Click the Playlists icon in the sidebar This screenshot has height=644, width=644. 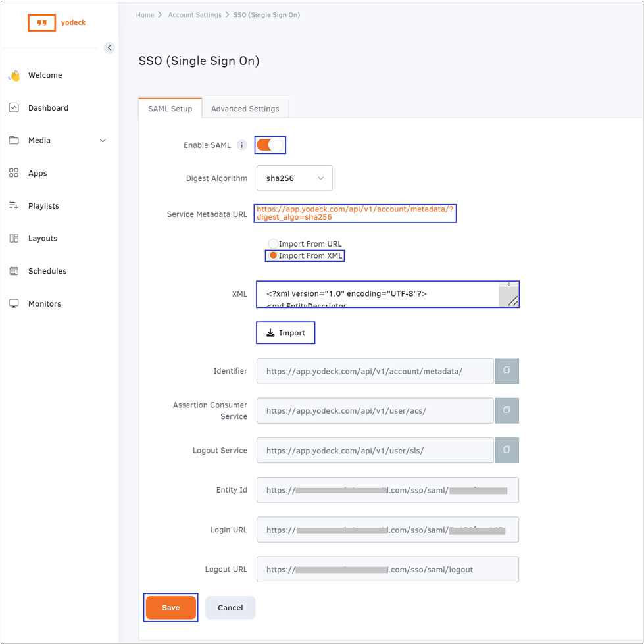(x=14, y=206)
